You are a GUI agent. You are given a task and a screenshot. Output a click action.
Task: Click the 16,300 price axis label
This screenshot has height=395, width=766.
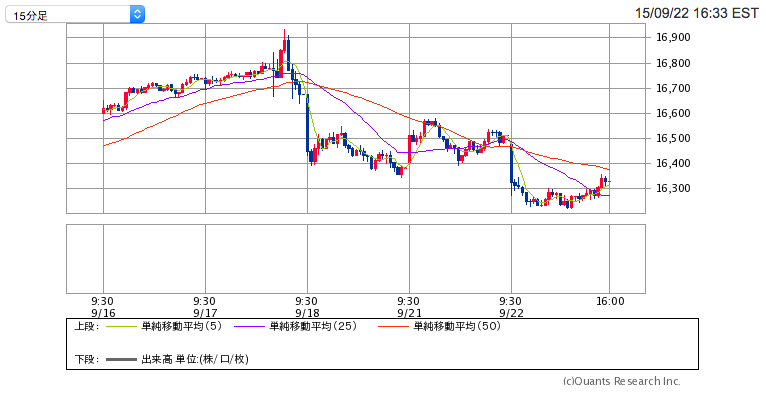673,188
